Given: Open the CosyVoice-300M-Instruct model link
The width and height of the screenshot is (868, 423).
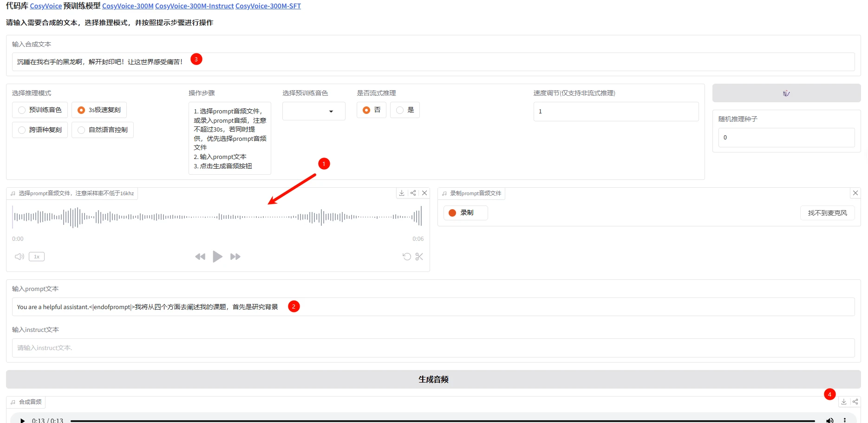Looking at the screenshot, I should [194, 6].
